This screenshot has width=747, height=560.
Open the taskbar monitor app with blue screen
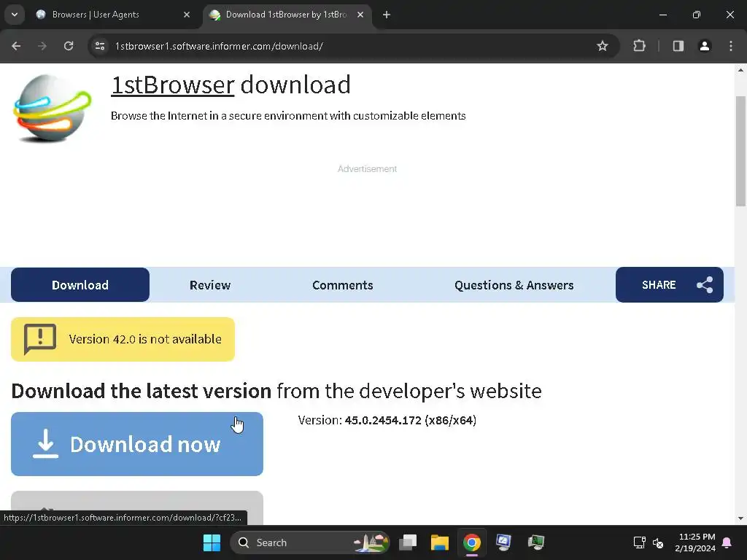point(504,542)
